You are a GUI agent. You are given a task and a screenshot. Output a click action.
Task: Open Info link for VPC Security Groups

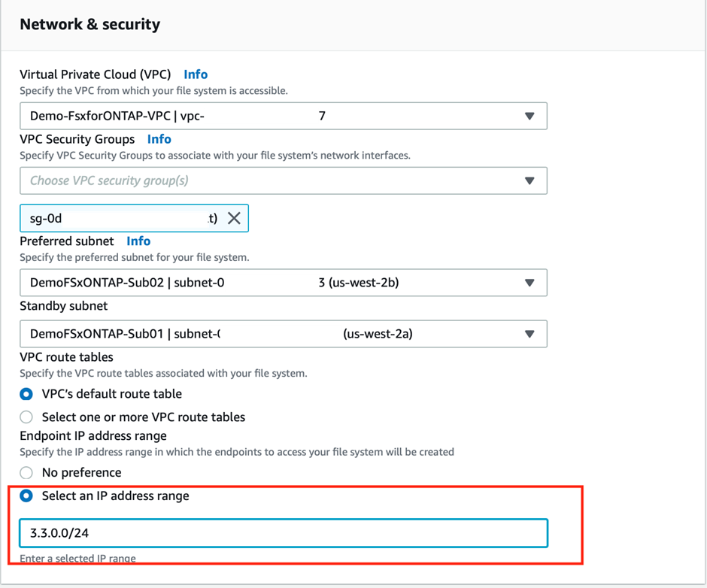click(x=159, y=139)
